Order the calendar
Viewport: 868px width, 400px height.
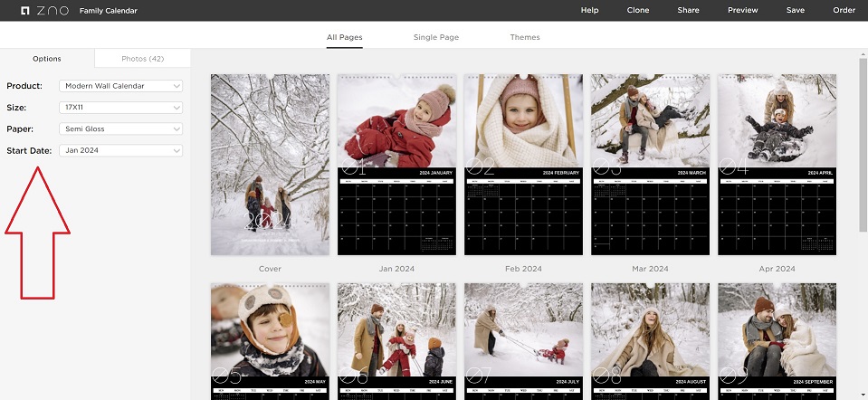(x=844, y=10)
